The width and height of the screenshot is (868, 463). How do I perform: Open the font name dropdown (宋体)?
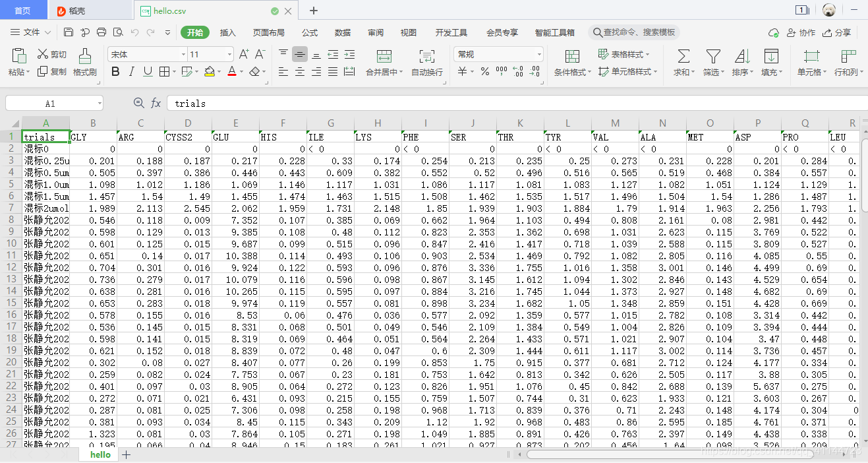click(183, 54)
